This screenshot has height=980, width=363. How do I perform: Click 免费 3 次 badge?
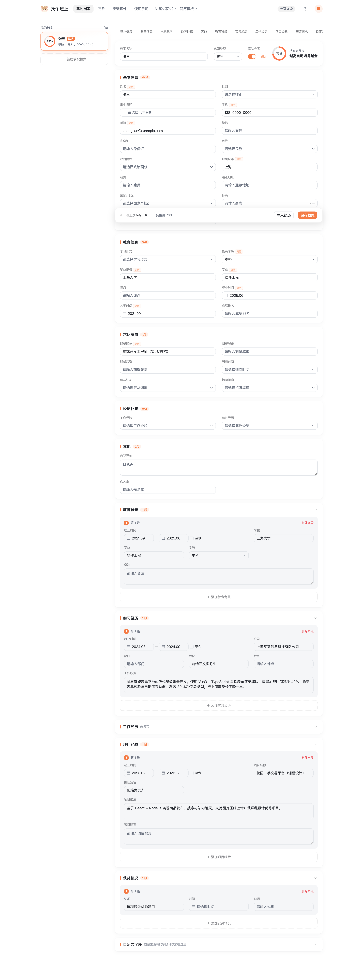pyautogui.click(x=286, y=9)
